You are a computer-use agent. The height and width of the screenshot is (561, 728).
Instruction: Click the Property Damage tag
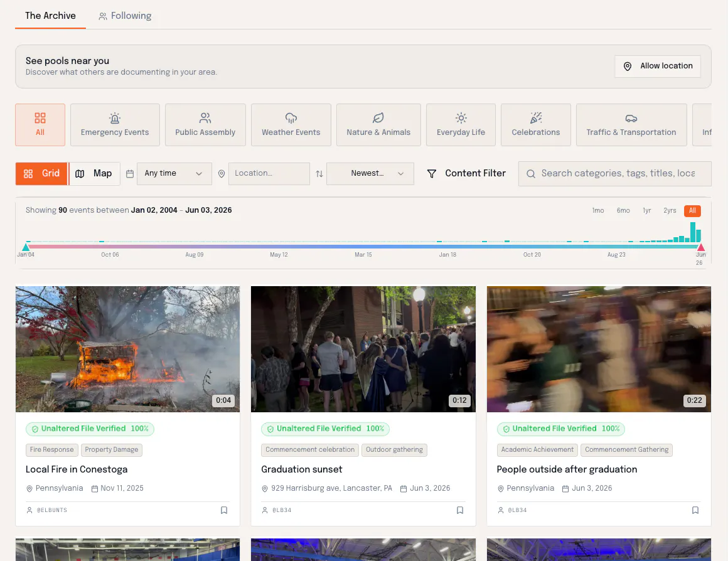(112, 449)
